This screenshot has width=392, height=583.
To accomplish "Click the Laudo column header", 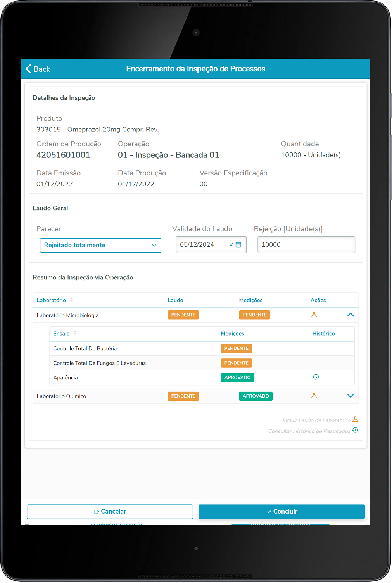I will (x=175, y=300).
